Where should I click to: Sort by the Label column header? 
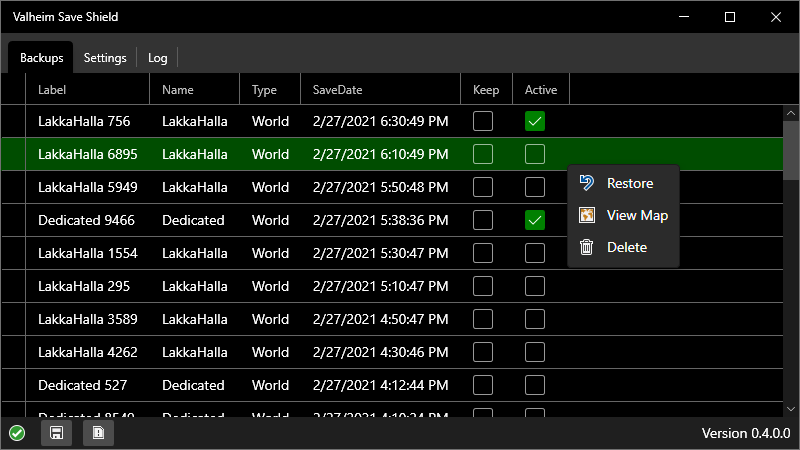click(x=87, y=90)
